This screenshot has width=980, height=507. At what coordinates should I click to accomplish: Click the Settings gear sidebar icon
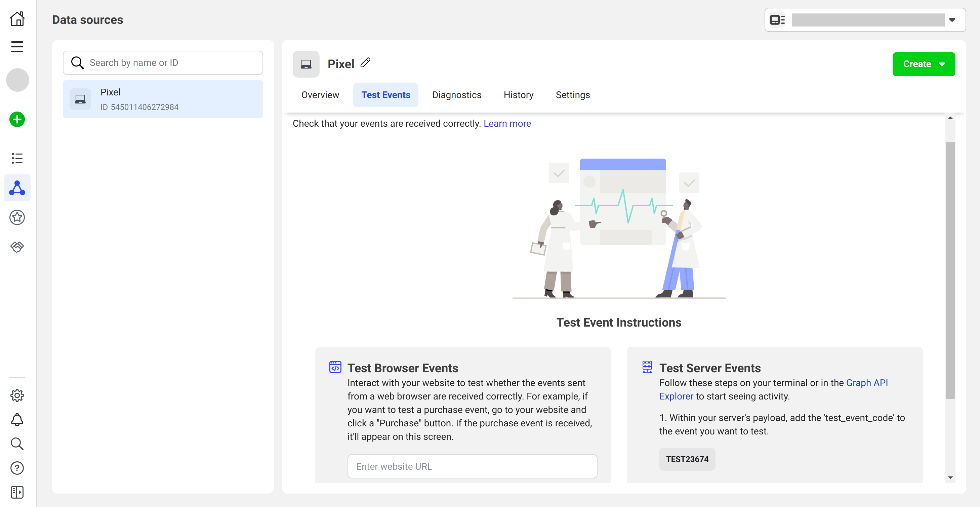coord(17,395)
